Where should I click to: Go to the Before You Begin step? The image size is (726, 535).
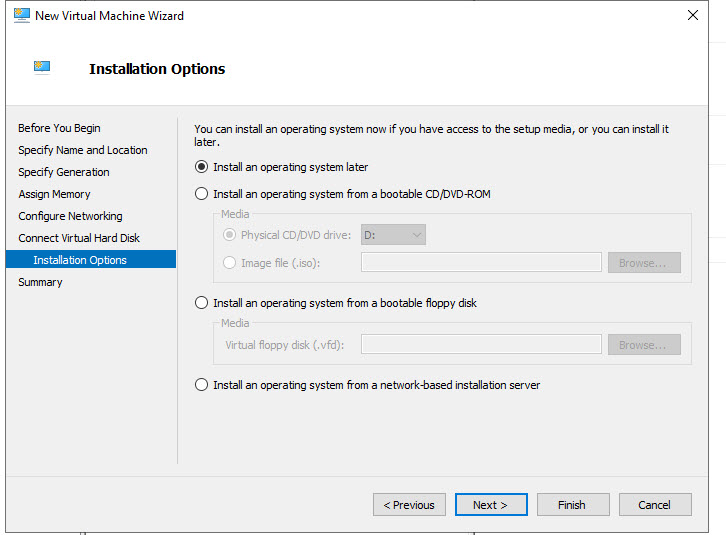[x=59, y=128]
